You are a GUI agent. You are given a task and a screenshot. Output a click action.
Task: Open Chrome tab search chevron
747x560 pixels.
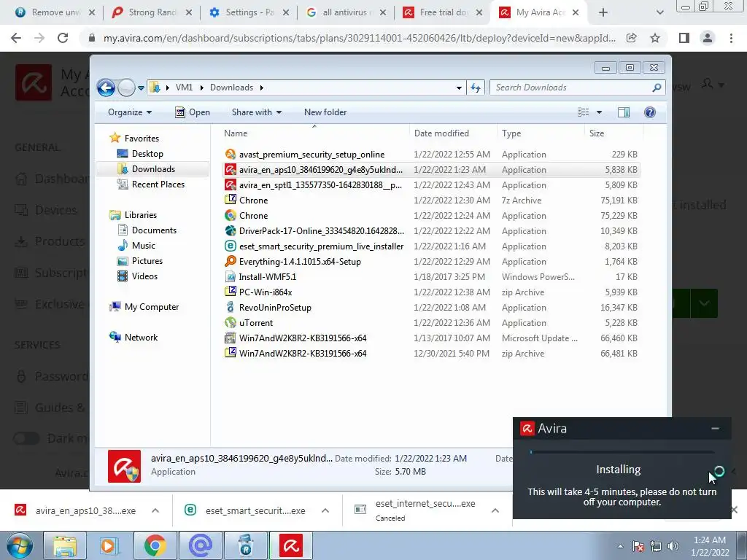coord(659,12)
